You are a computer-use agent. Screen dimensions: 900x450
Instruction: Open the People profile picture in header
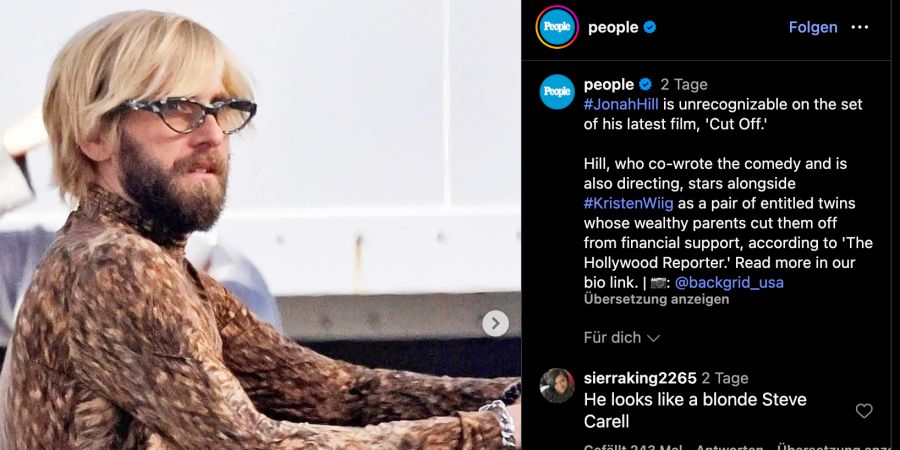click(x=557, y=27)
